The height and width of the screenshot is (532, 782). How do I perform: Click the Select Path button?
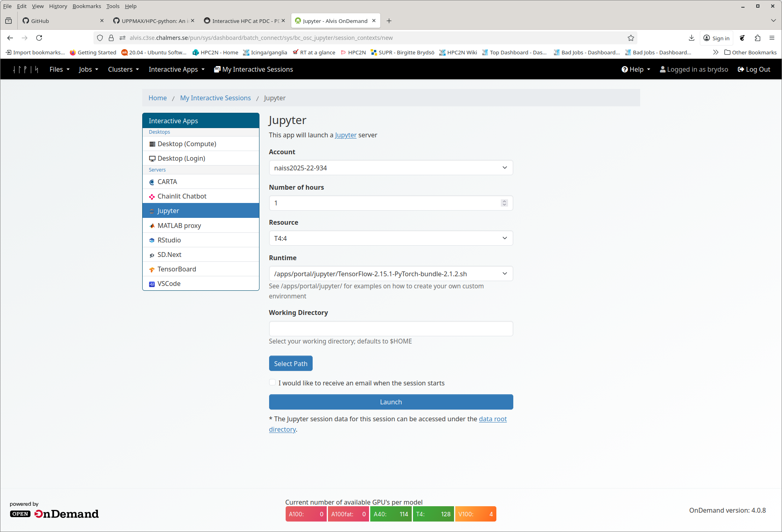(x=290, y=364)
